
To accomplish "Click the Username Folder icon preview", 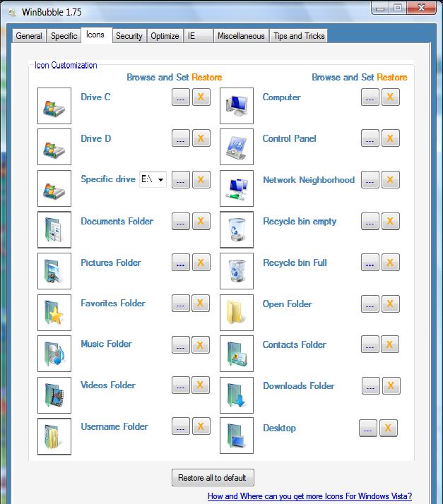I will click(54, 436).
